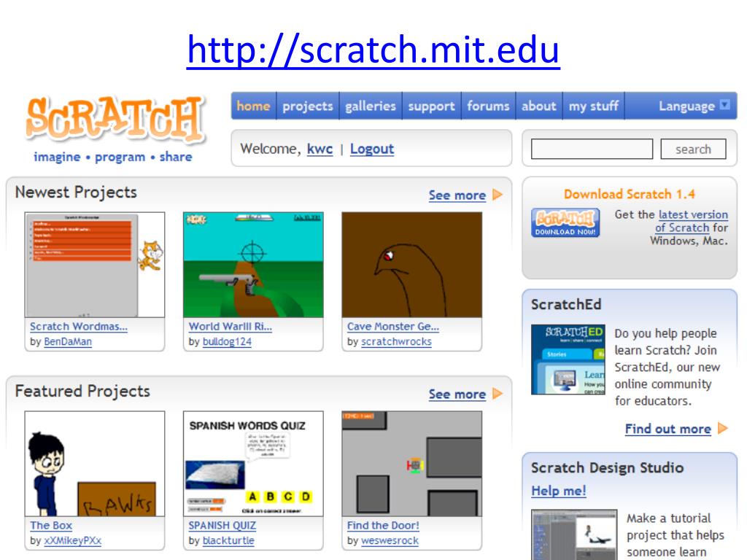
Task: Open author bulldog124's profile
Action: pos(227,342)
